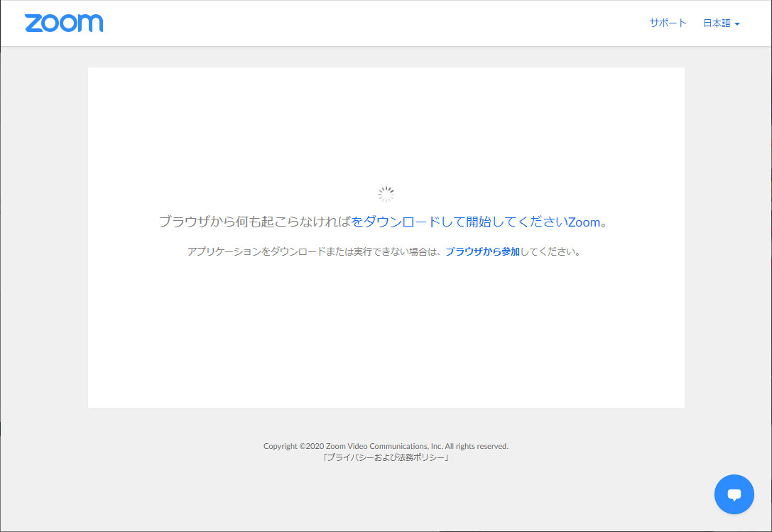
Task: Open the サポート support link
Action: coord(668,23)
